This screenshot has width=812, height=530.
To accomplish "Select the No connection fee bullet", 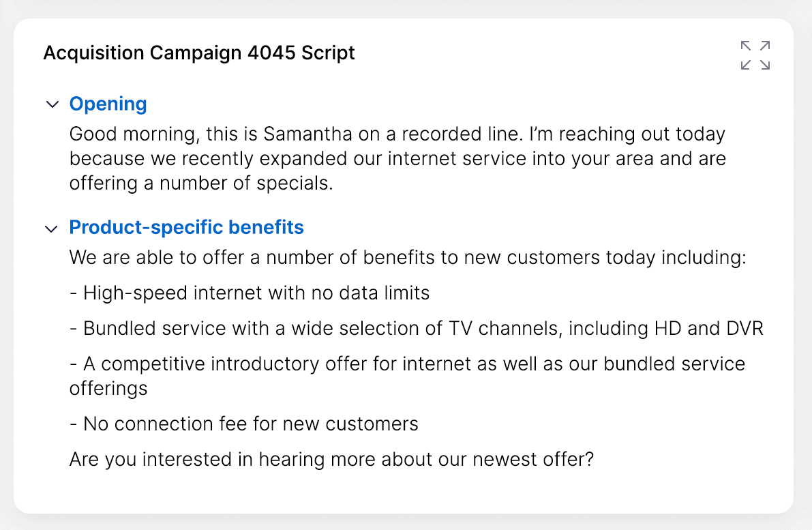I will click(244, 424).
